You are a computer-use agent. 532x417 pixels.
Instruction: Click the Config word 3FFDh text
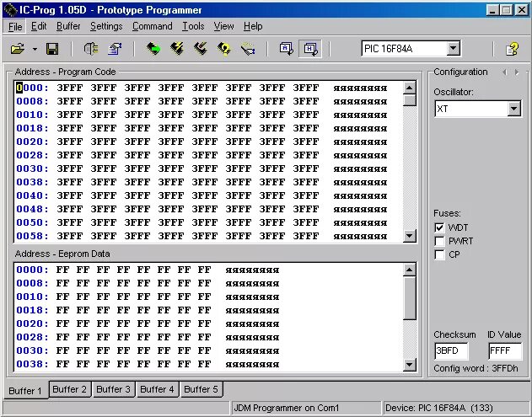[x=476, y=368]
